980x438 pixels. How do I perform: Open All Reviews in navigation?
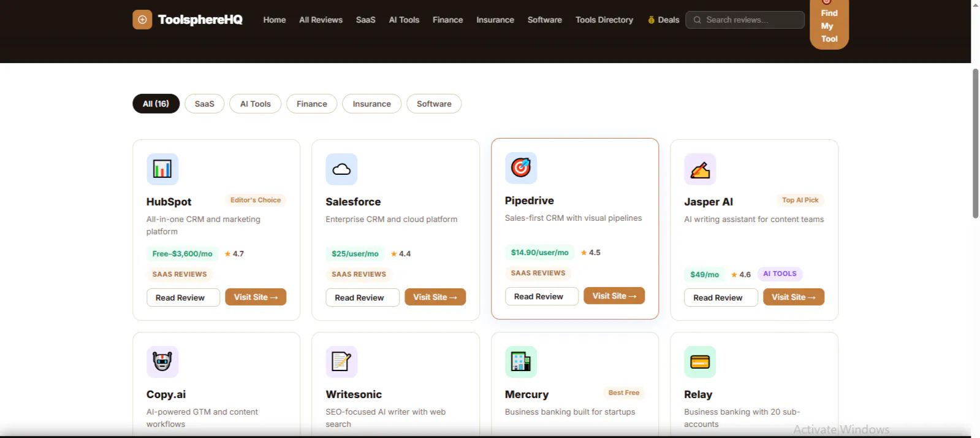pyautogui.click(x=321, y=20)
